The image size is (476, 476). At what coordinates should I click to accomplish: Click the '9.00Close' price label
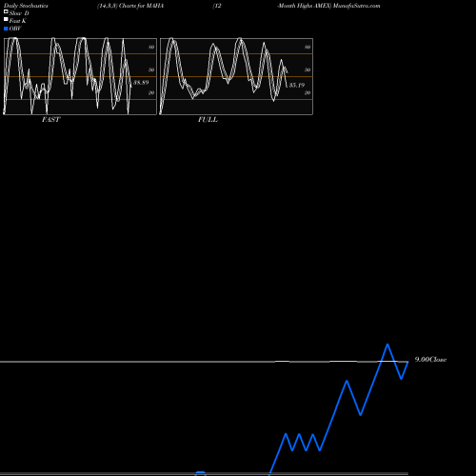pyautogui.click(x=430, y=360)
